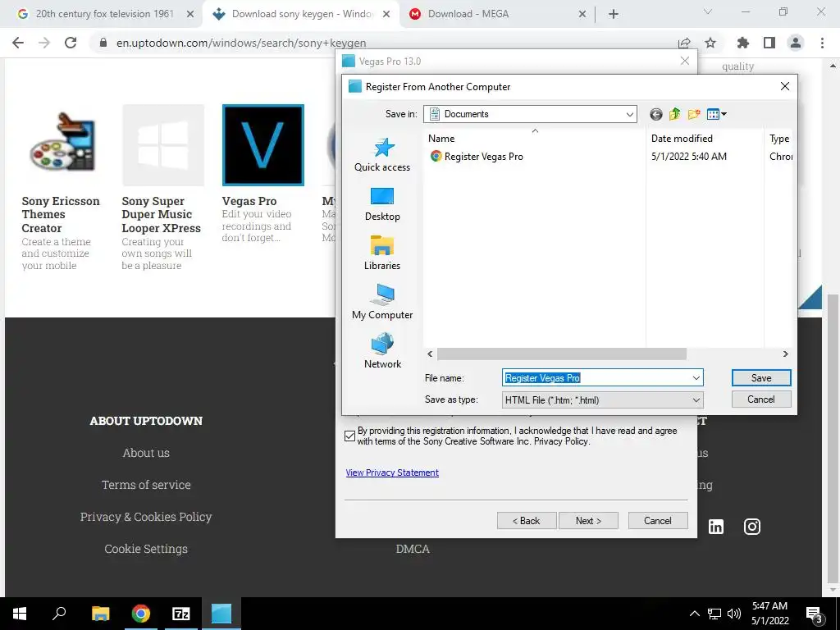Click the browser back arrow
This screenshot has height=630, width=840.
[18, 43]
